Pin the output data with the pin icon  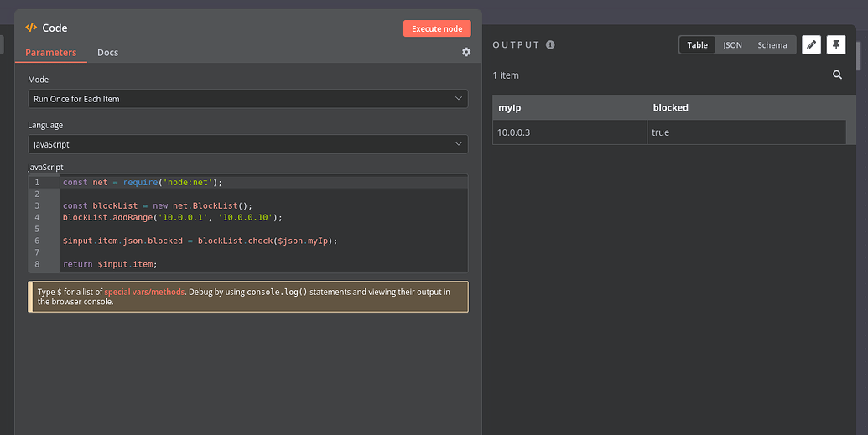pos(836,44)
